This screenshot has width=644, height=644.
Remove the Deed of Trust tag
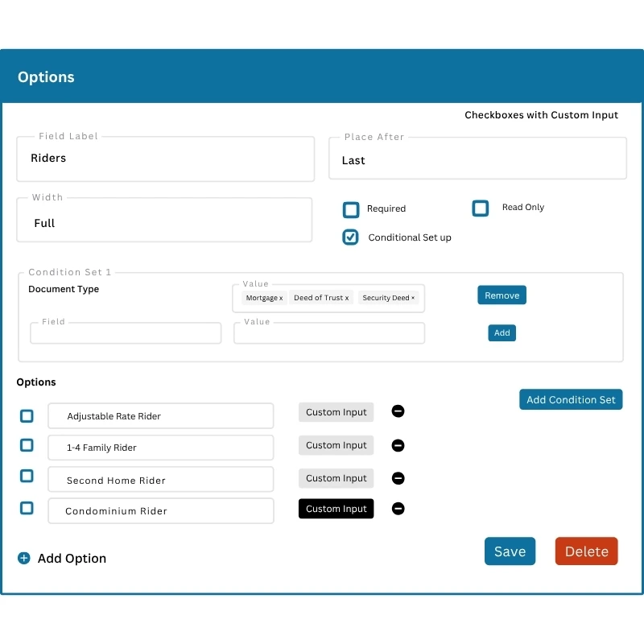pyautogui.click(x=345, y=298)
